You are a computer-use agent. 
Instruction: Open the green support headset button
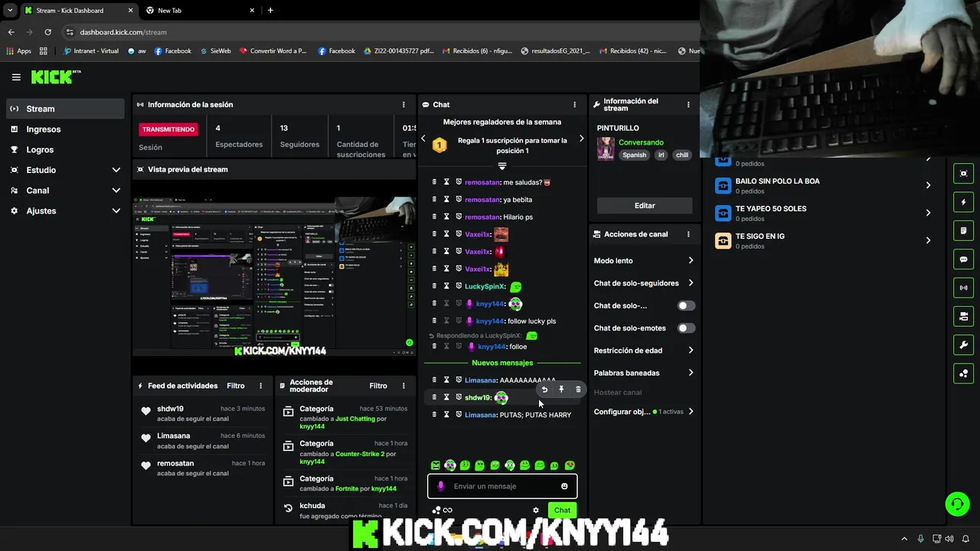[957, 504]
